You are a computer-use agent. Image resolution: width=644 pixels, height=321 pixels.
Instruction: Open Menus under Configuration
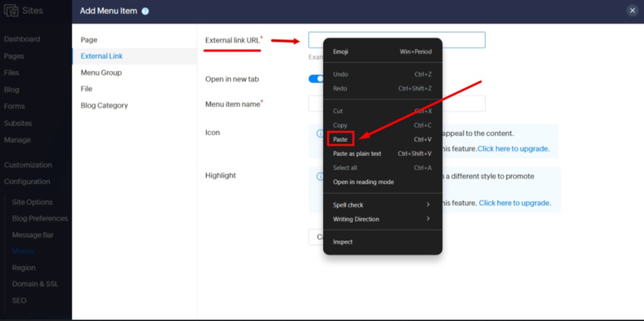click(x=23, y=251)
